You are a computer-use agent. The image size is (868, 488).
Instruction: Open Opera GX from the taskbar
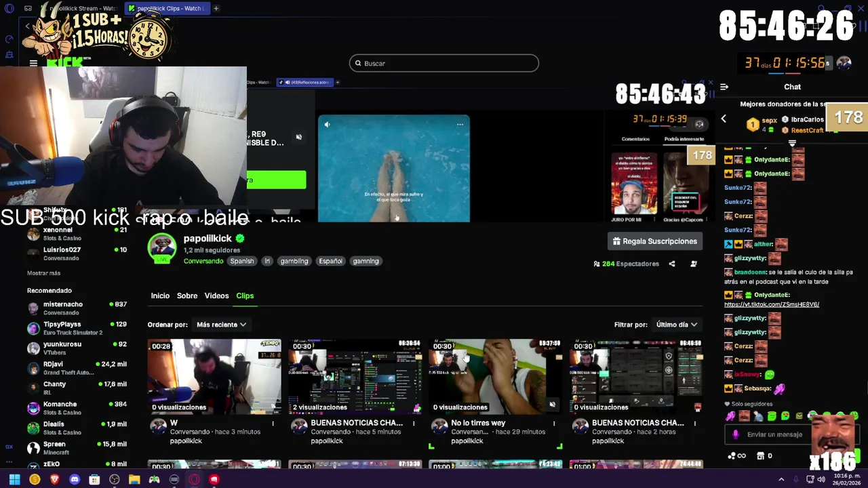tap(195, 479)
